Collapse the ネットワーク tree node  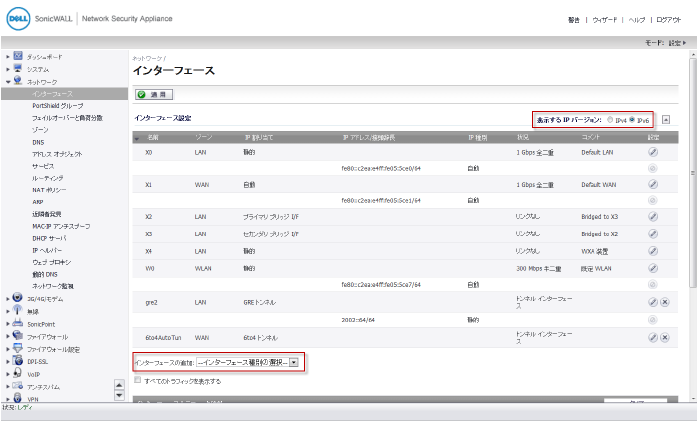click(x=8, y=82)
